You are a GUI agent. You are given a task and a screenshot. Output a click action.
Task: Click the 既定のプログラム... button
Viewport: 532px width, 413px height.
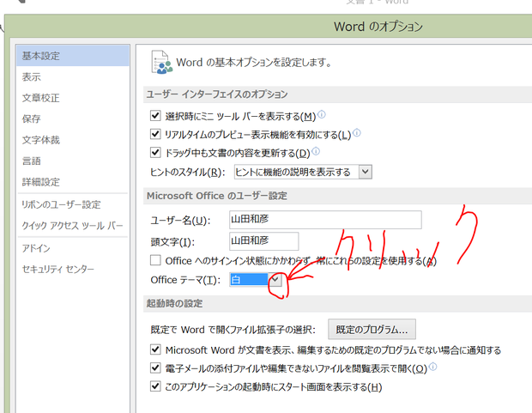(x=372, y=329)
